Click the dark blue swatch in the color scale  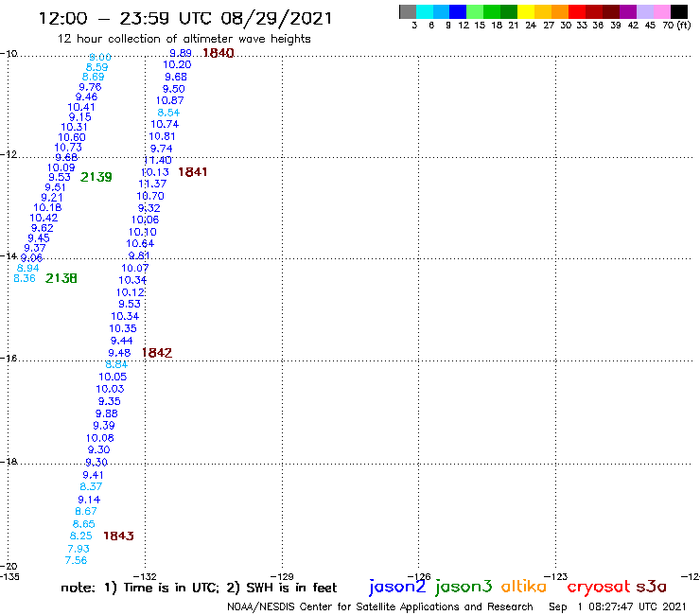click(458, 11)
